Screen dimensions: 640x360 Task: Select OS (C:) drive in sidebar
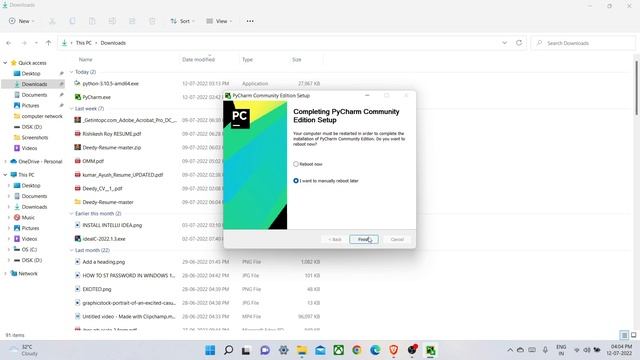pyautogui.click(x=29, y=249)
